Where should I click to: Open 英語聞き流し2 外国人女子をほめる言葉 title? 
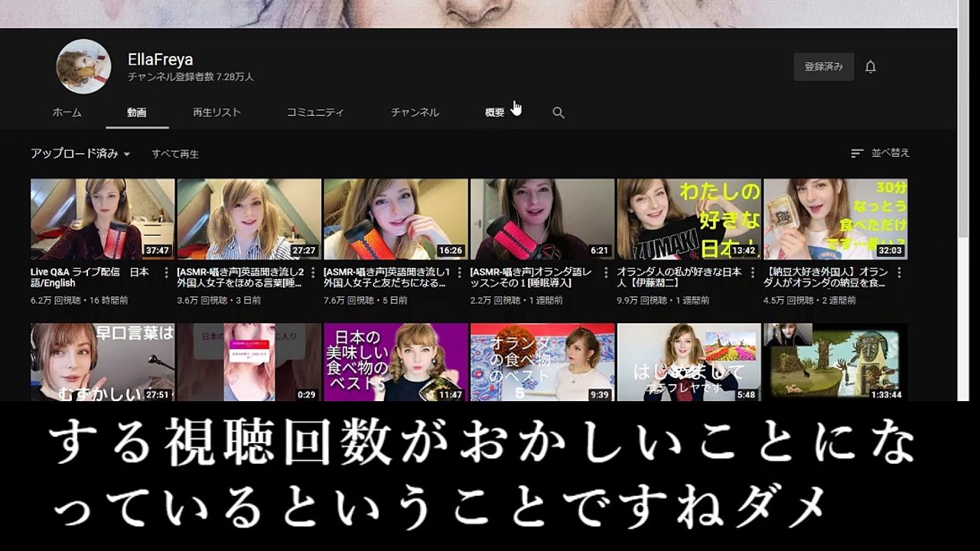pos(240,277)
